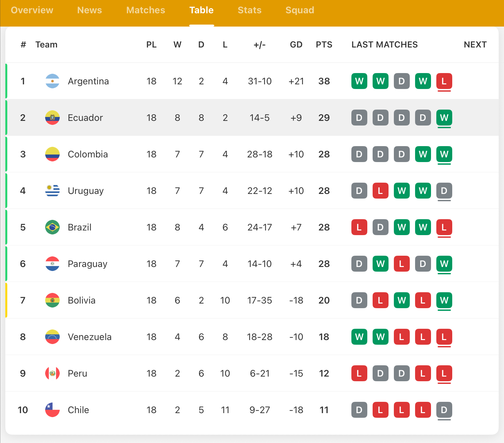The image size is (504, 443).
Task: Click the Bolivia flag icon
Action: (x=52, y=300)
